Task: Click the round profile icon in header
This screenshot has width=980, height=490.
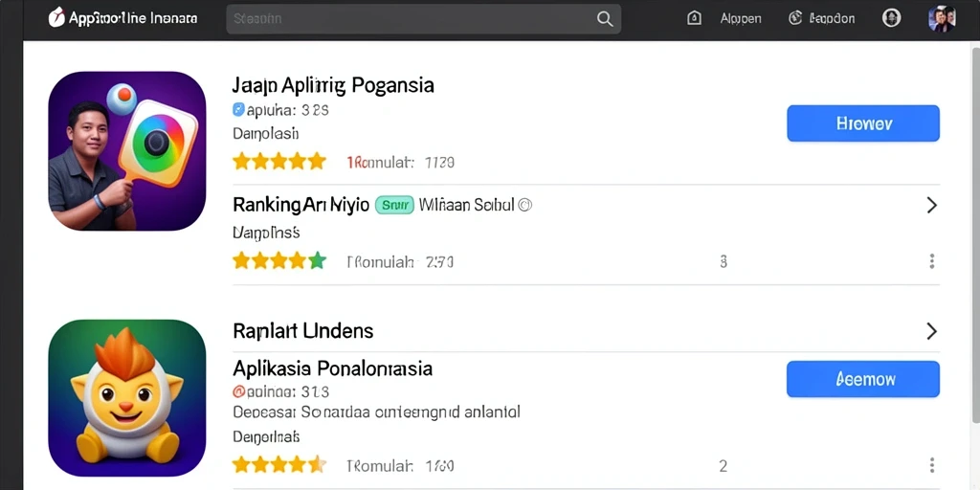Action: 891,18
